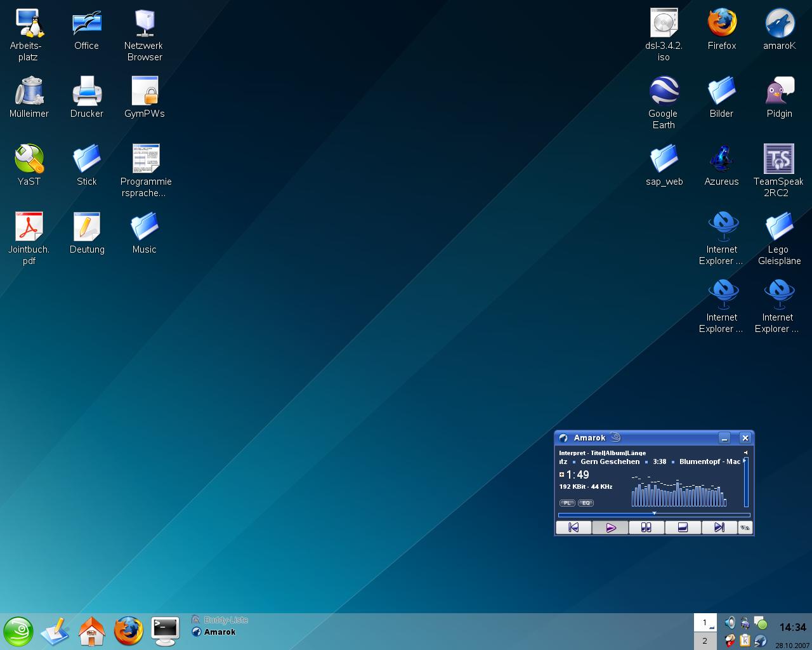Click the scrolling track title in Amarok
Viewport: 812px width, 650px height.
pyautogui.click(x=650, y=461)
